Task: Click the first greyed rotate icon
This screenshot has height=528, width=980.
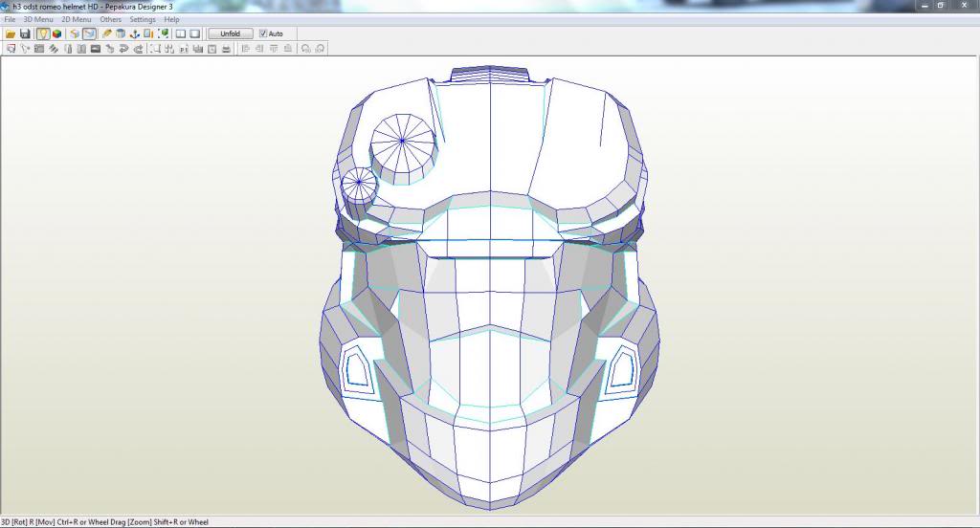Action: pyautogui.click(x=305, y=49)
